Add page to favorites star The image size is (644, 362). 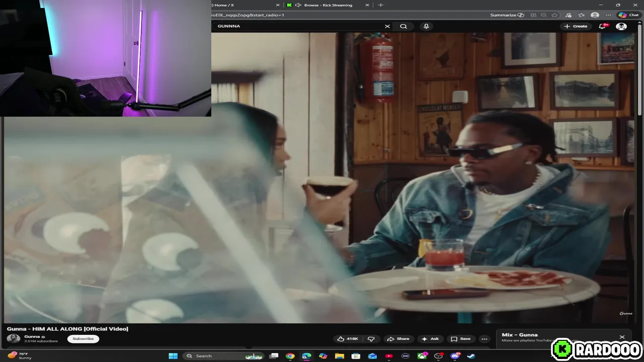554,15
